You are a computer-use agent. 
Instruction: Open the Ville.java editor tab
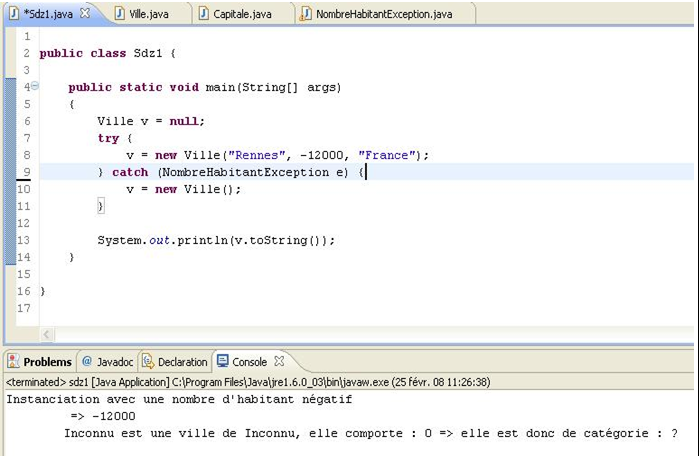[149, 14]
